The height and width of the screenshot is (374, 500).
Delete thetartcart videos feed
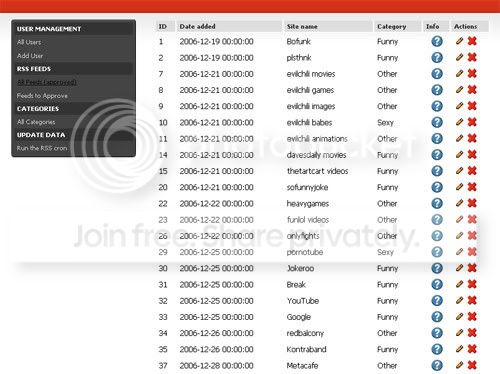coord(472,171)
